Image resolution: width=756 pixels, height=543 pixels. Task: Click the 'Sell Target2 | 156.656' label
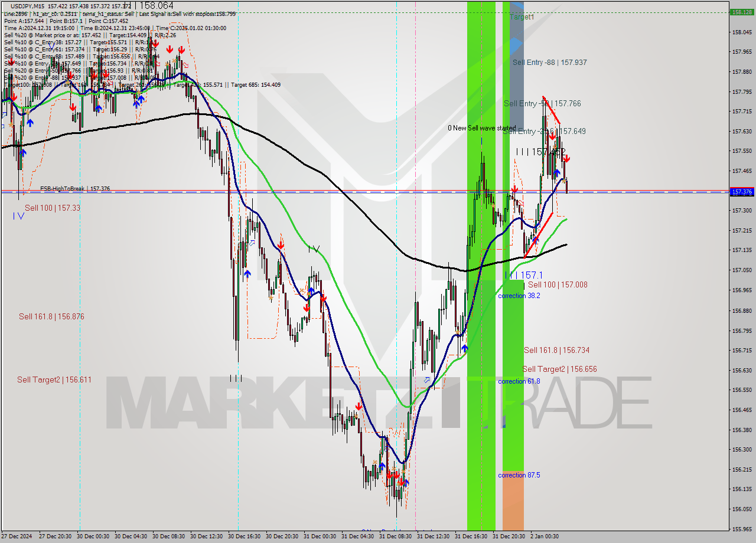(559, 369)
